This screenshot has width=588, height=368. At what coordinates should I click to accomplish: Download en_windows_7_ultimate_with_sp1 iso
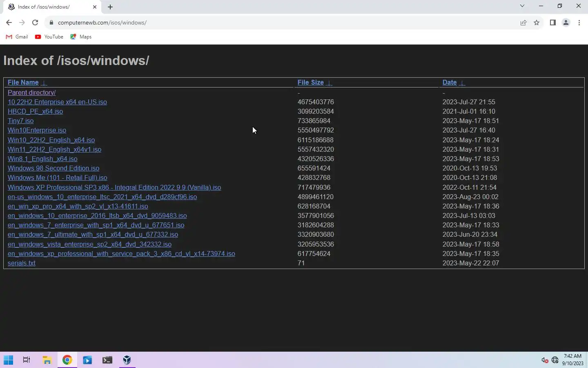93,235
